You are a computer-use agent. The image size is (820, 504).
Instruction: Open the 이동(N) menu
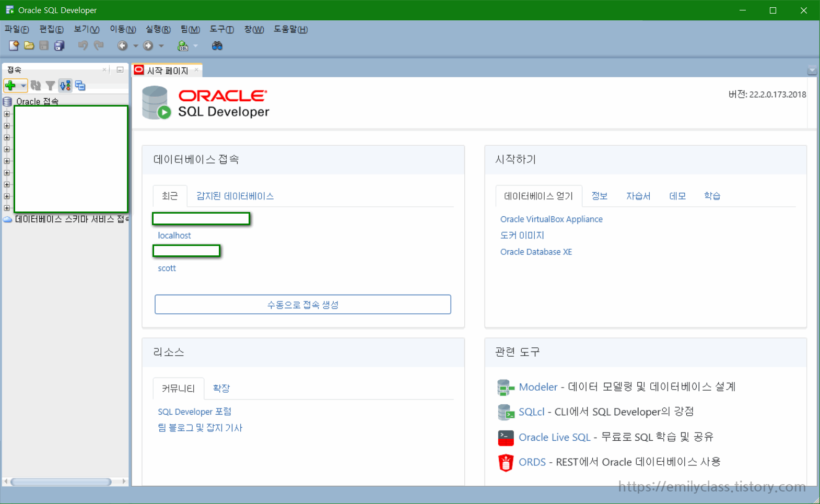tap(123, 29)
